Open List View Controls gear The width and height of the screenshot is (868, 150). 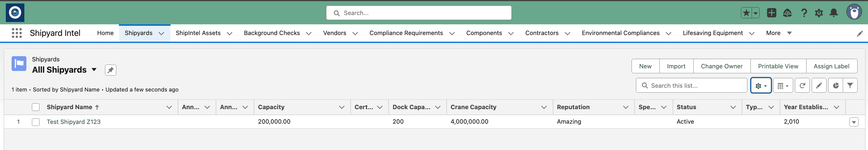[x=761, y=85]
